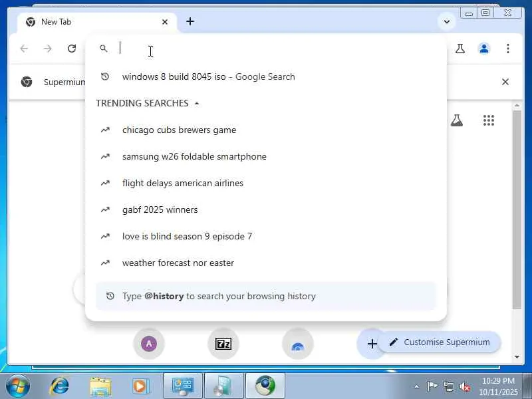532x399 pixels.
Task: Switch to the Supermium taskbar button
Action: 265,386
